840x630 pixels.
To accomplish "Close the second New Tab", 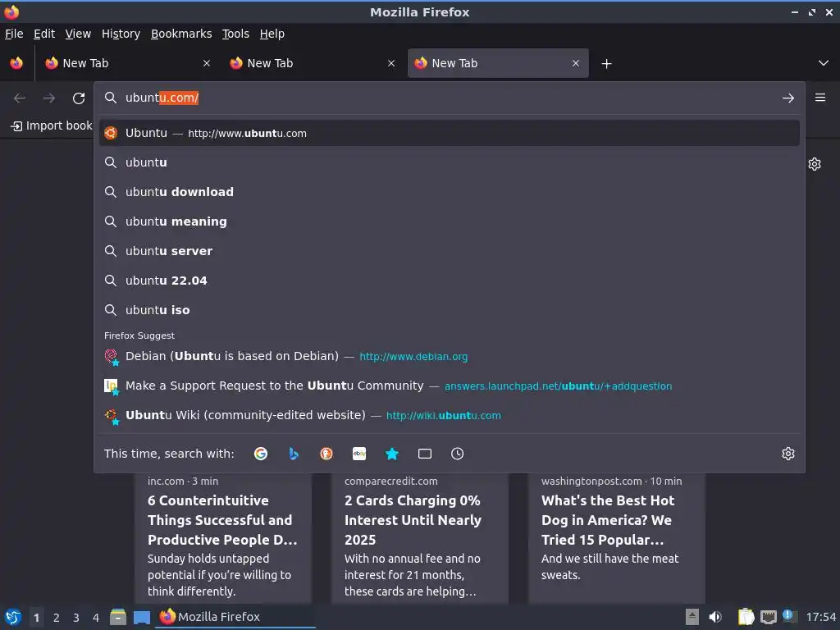I will coord(391,63).
